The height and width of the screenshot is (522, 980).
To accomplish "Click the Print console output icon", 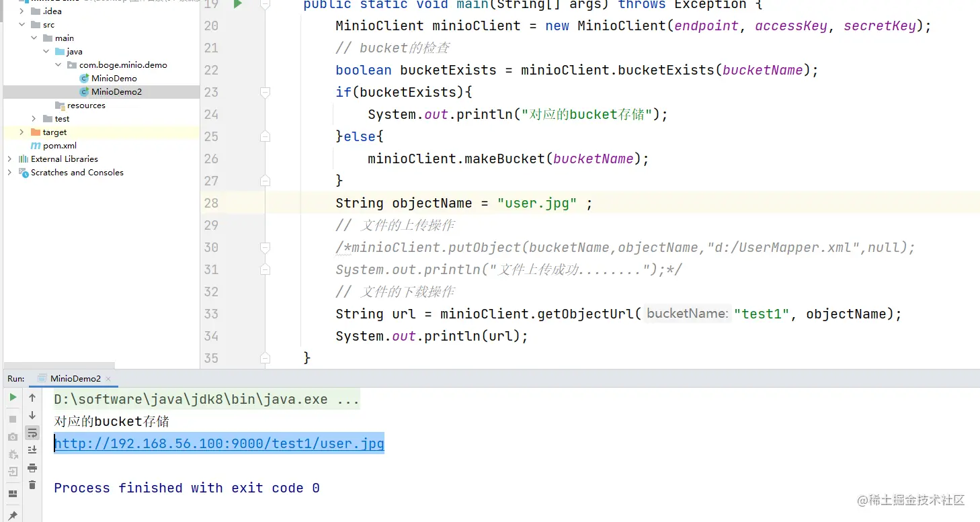I will (x=32, y=468).
